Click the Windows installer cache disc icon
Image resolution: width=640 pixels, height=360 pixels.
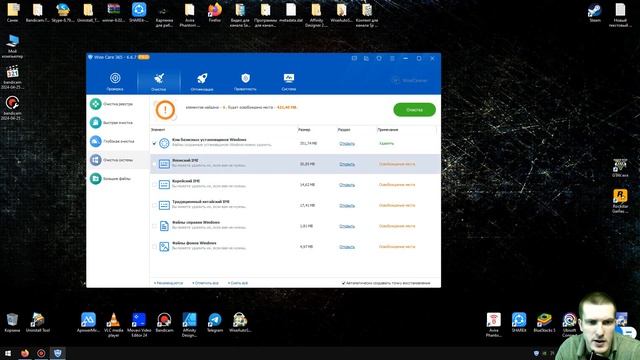(164, 143)
